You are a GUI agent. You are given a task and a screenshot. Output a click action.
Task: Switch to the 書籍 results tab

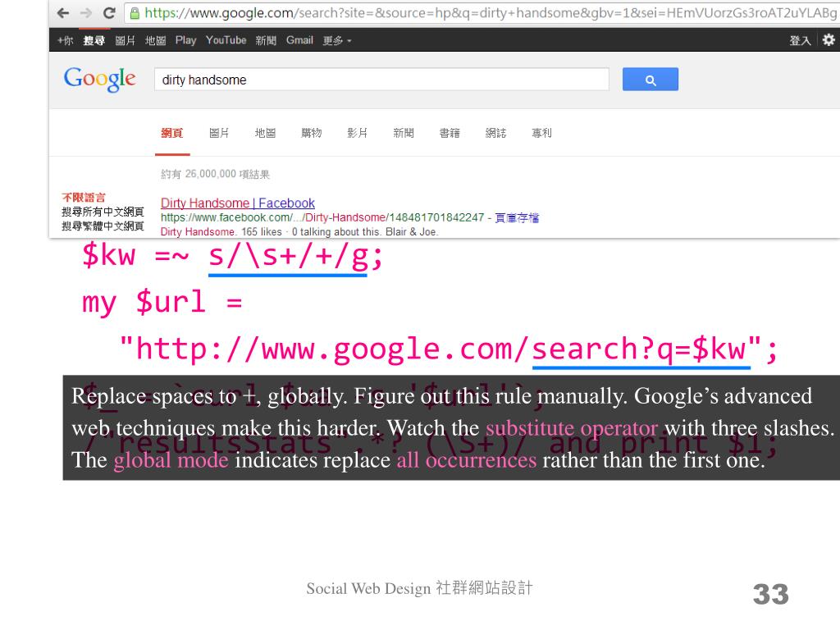[450, 133]
